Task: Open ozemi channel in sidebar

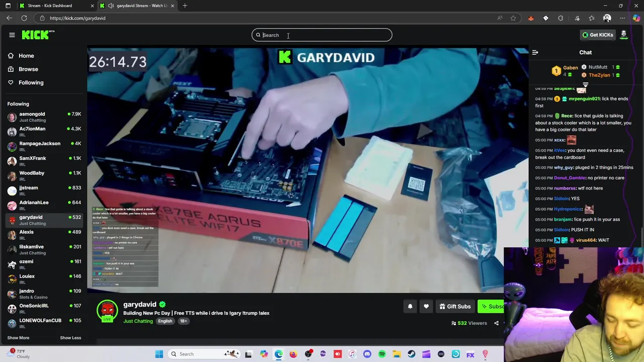Action: click(44, 264)
